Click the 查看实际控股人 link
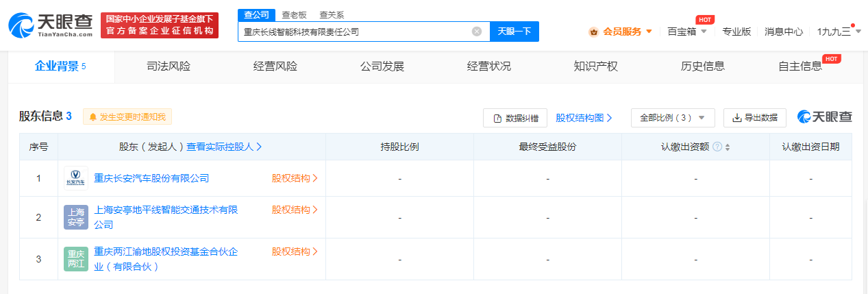Viewport: 868px width, 294px height. coord(225,147)
